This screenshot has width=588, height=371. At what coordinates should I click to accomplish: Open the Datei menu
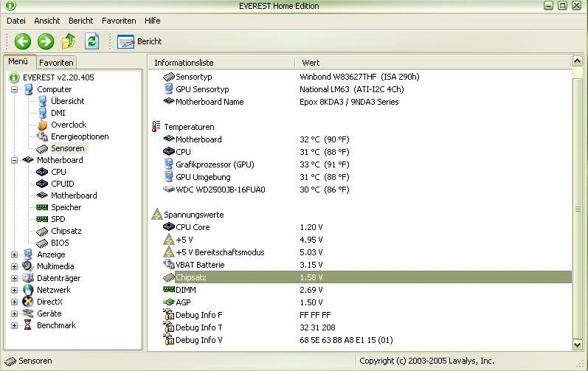[x=16, y=21]
